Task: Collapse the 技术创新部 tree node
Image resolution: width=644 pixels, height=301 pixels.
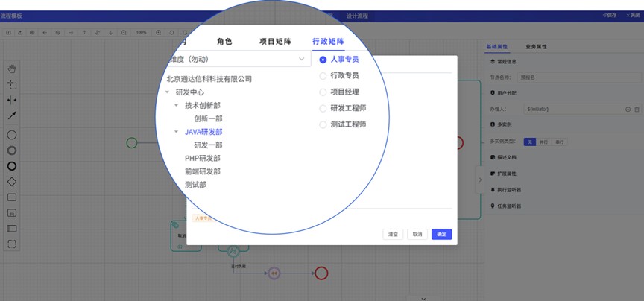Action: 177,105
